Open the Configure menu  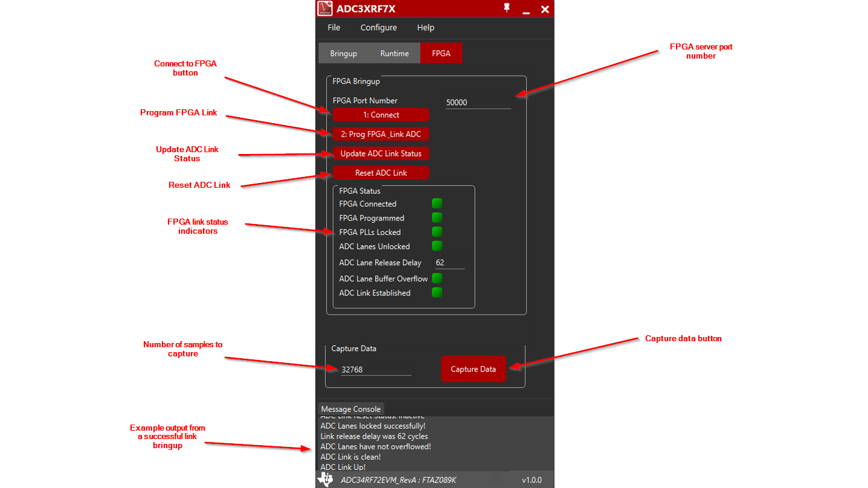pos(379,28)
